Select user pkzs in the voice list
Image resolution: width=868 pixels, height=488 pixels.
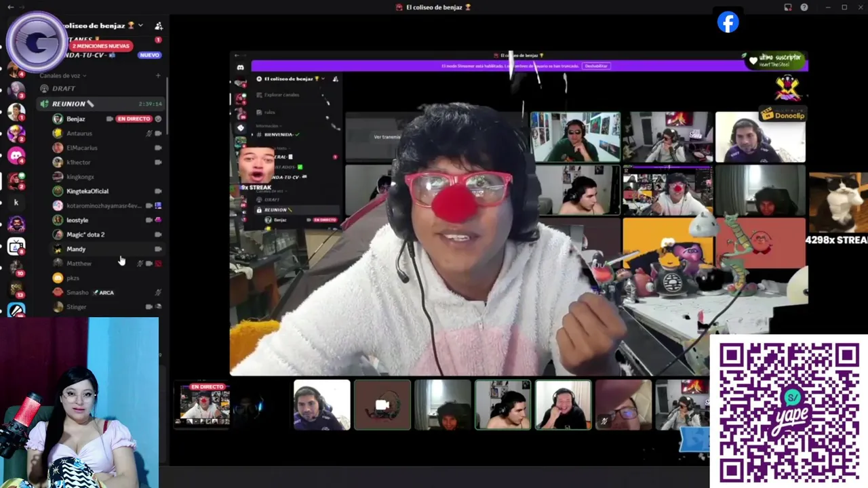(x=73, y=278)
